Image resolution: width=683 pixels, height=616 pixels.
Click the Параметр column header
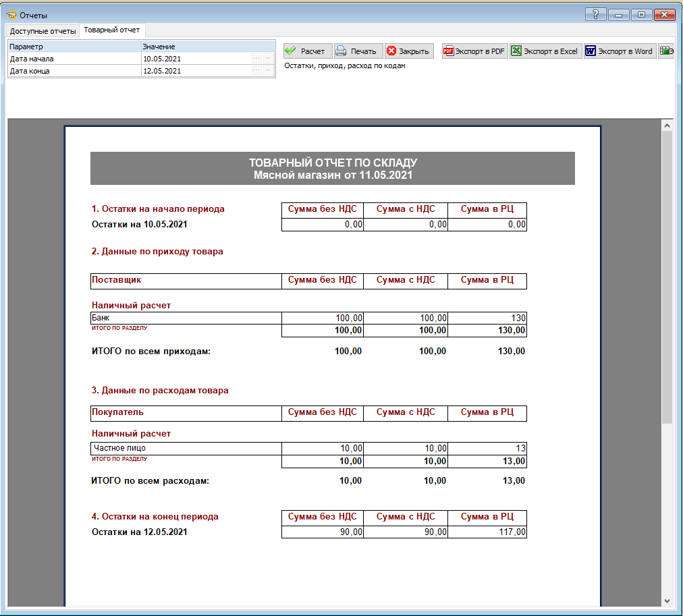pos(74,47)
